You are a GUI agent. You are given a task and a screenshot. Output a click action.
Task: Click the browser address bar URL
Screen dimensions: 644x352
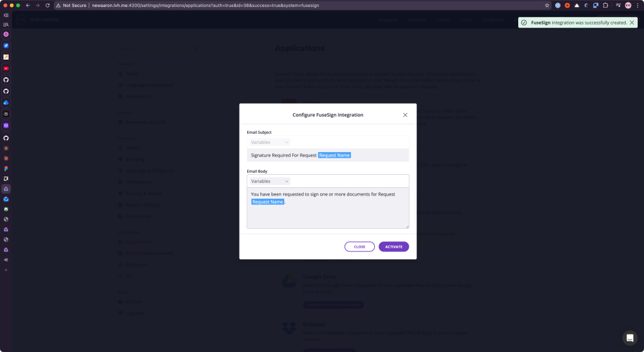206,5
